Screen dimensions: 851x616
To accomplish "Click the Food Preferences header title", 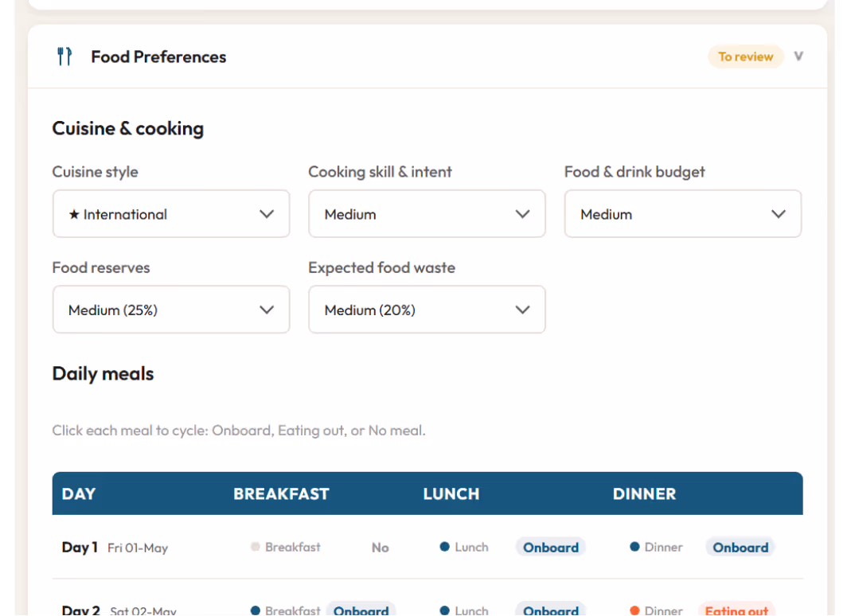I will [158, 57].
